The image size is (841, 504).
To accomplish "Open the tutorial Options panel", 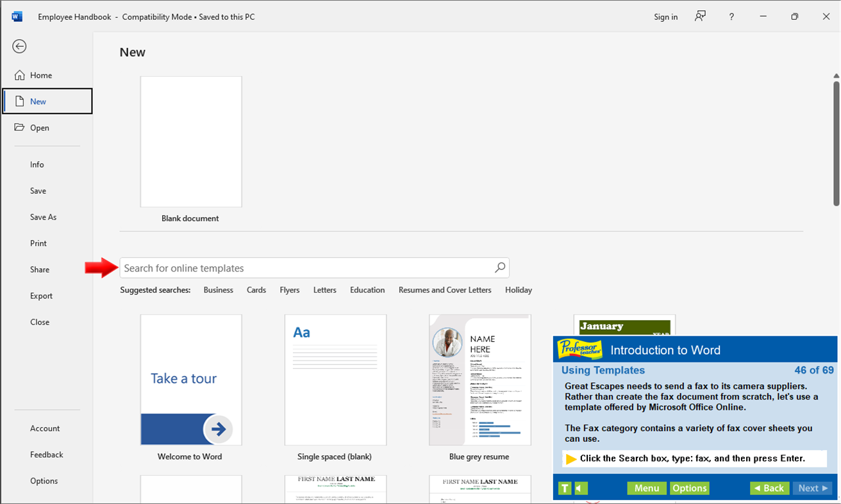I will (x=689, y=488).
